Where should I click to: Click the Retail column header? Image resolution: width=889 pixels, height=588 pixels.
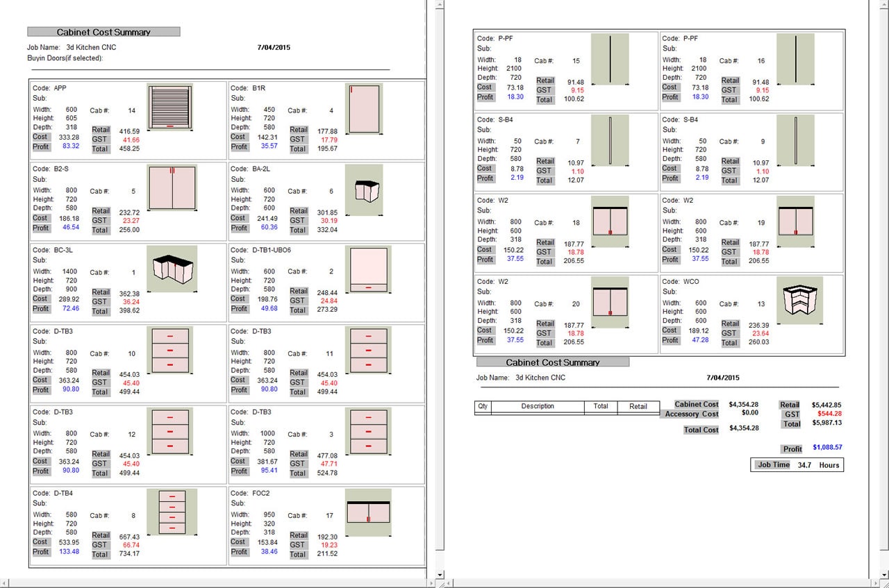pyautogui.click(x=638, y=407)
